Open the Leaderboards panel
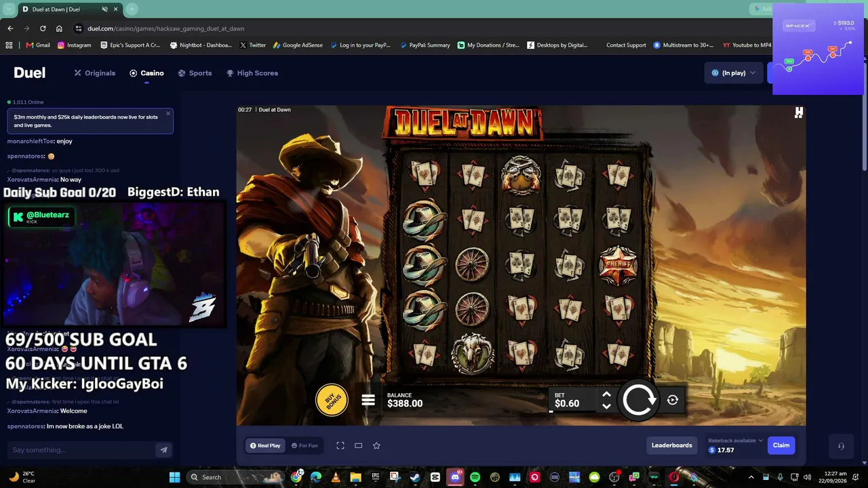The width and height of the screenshot is (868, 488). (672, 445)
